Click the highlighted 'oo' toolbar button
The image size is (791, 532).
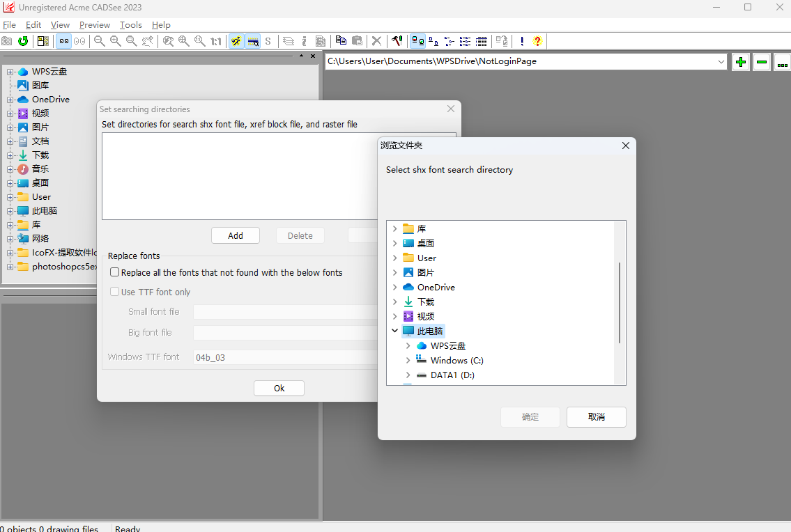[x=63, y=41]
